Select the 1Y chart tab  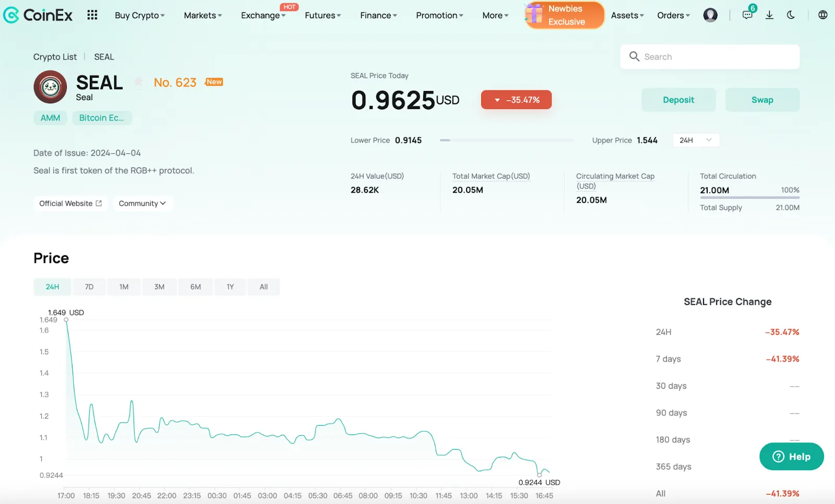tap(230, 287)
